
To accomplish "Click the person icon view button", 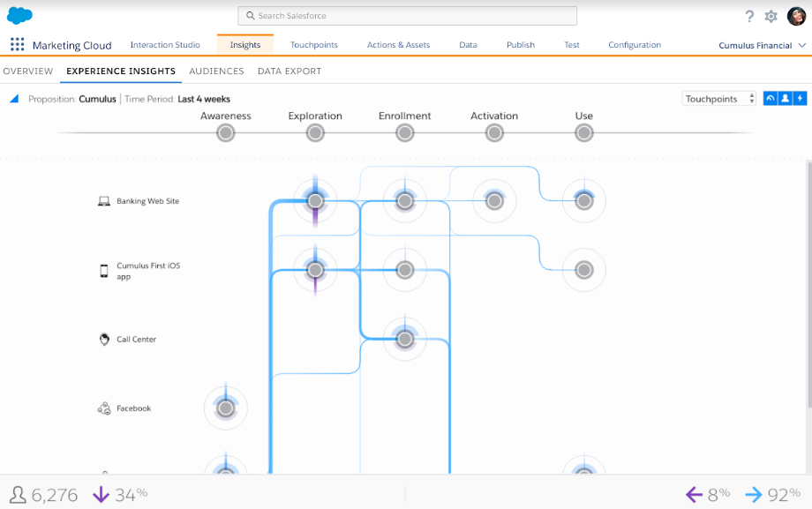I will [785, 99].
